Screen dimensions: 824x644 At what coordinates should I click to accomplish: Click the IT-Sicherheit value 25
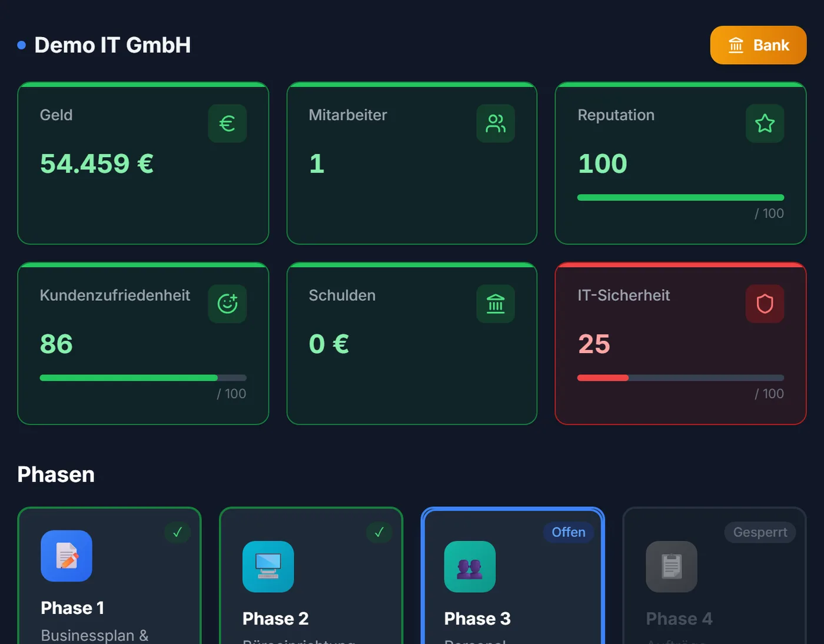tap(594, 344)
